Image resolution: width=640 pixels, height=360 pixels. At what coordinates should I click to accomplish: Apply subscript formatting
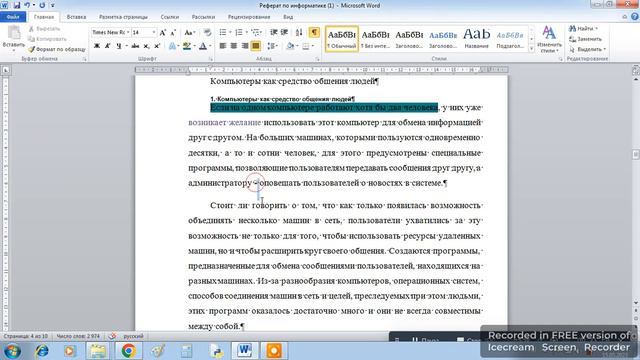click(146, 46)
